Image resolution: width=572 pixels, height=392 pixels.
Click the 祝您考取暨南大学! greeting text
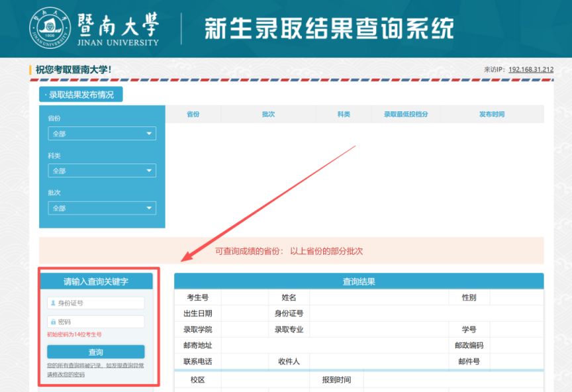click(73, 70)
